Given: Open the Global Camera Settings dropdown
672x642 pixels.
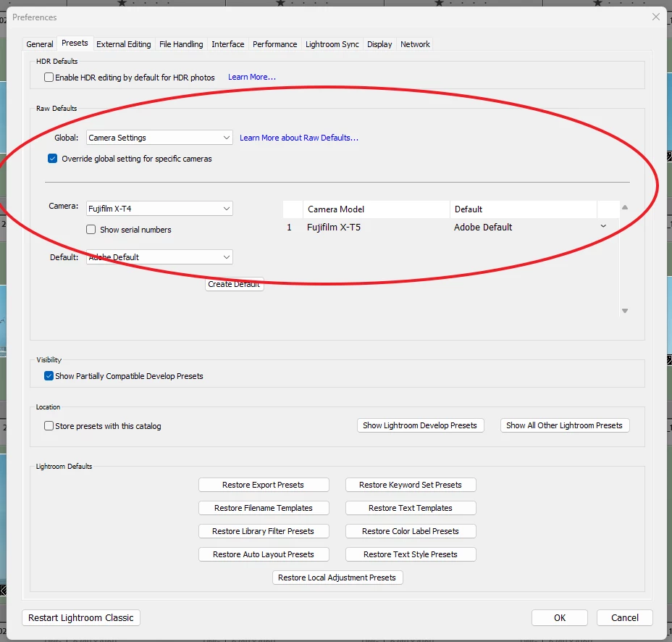Looking at the screenshot, I should pyautogui.click(x=159, y=138).
